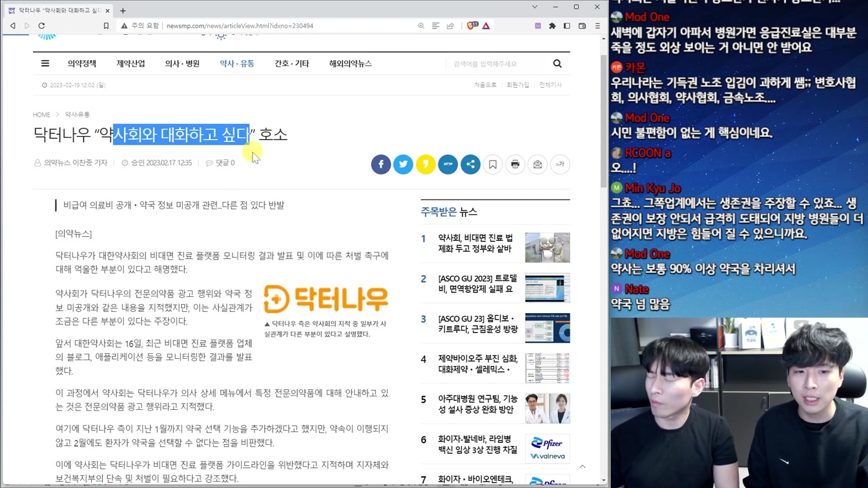Share article on Twitter
Image resolution: width=868 pixels, height=488 pixels.
click(403, 164)
